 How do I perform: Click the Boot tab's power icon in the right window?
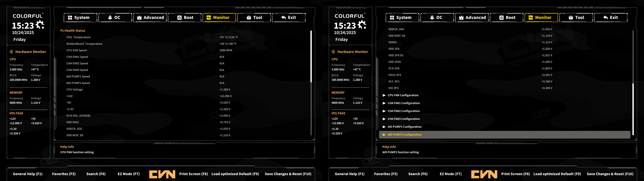pos(501,17)
